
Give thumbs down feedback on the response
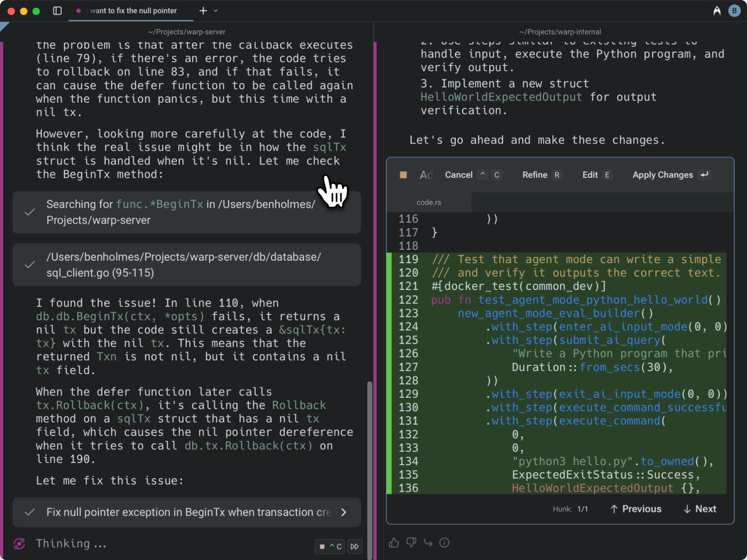tap(411, 543)
